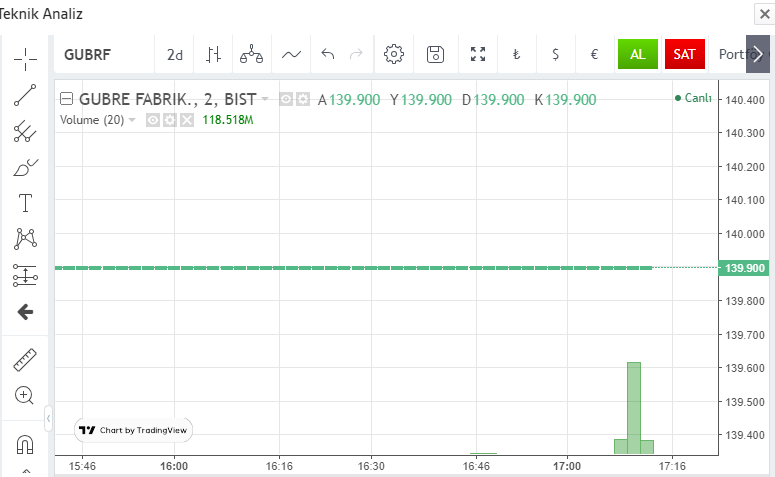Image resolution: width=775 pixels, height=477 pixels.
Task: Click the 17:00 time axis label
Action: (x=567, y=466)
